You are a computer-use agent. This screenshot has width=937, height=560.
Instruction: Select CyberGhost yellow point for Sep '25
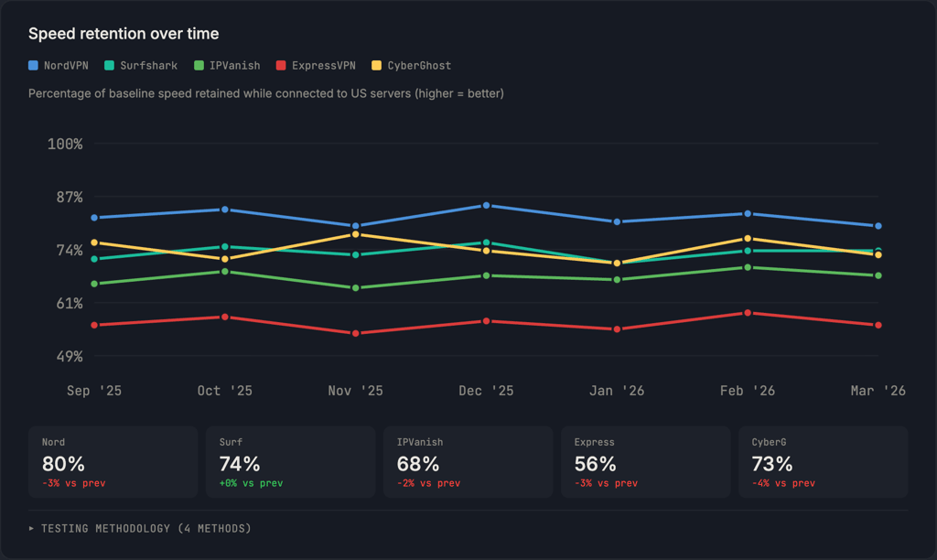tap(94, 242)
